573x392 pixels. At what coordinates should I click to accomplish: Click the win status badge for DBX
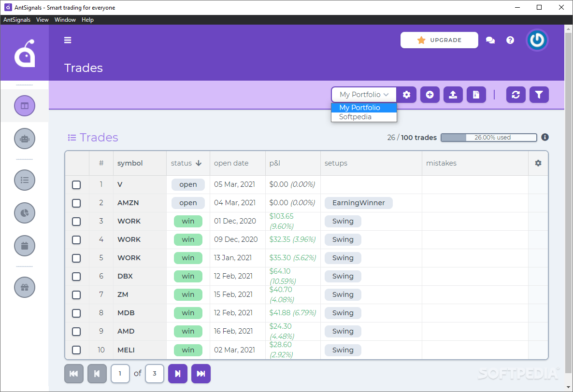click(188, 276)
